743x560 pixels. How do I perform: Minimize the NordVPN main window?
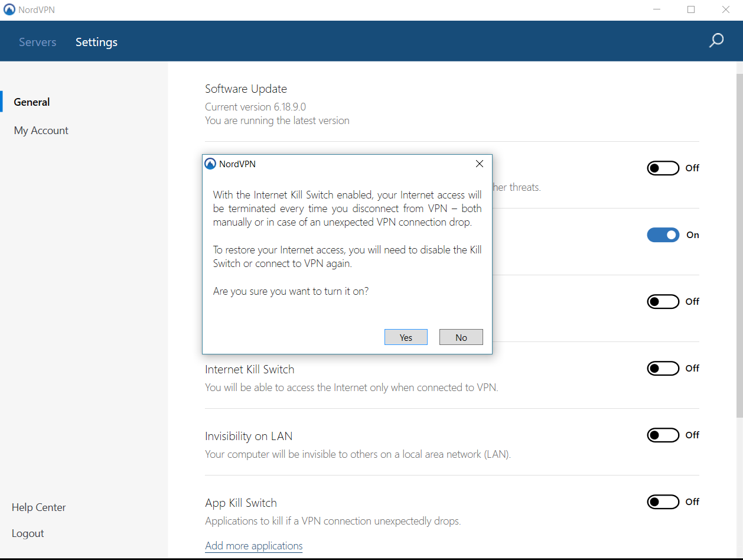pos(656,10)
